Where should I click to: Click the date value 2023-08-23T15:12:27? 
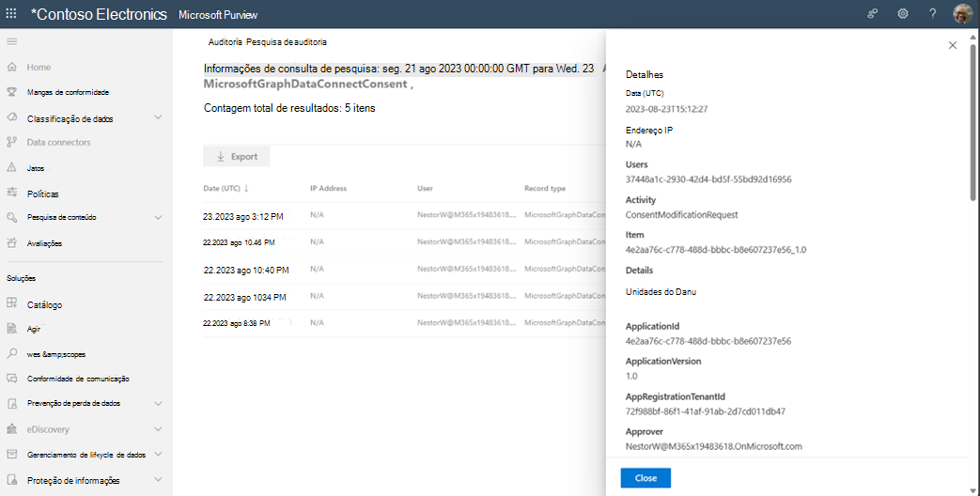click(x=666, y=109)
